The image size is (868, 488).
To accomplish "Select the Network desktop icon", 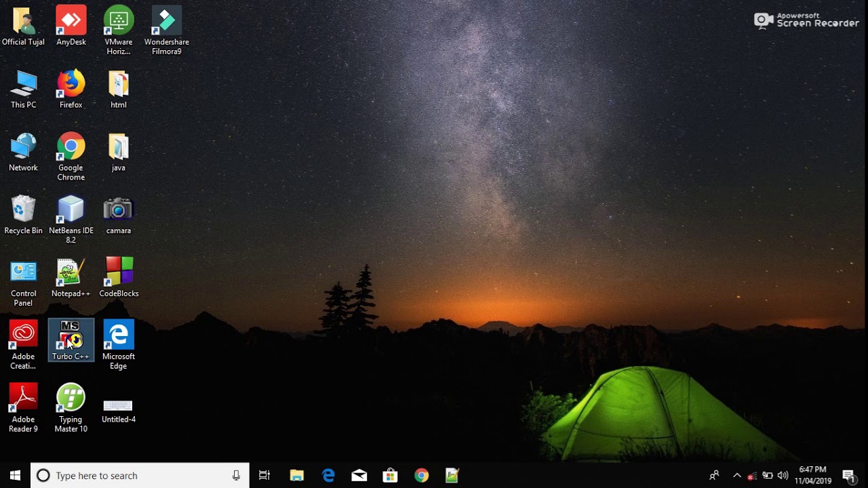I will 23,152.
